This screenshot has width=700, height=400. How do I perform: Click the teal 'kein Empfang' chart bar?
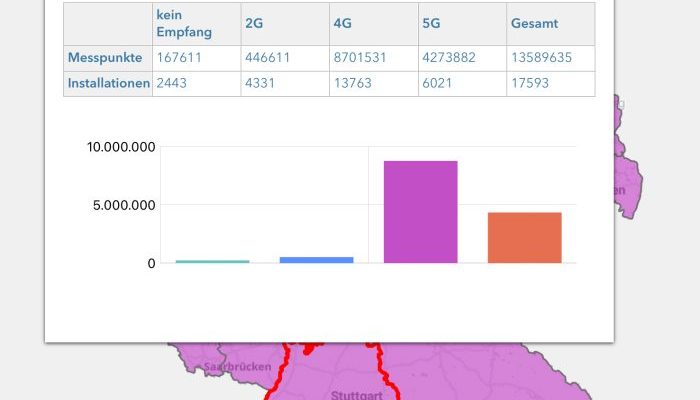point(212,261)
